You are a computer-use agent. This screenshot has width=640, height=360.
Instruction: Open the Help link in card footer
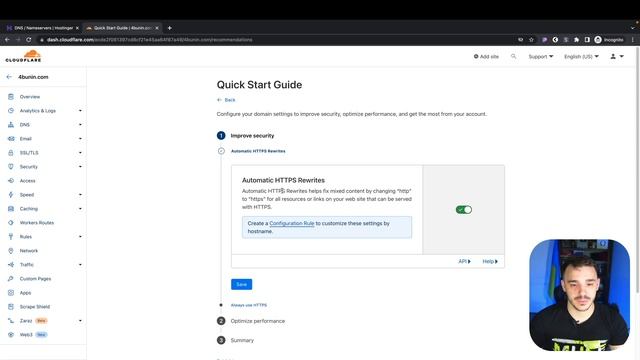pos(490,261)
